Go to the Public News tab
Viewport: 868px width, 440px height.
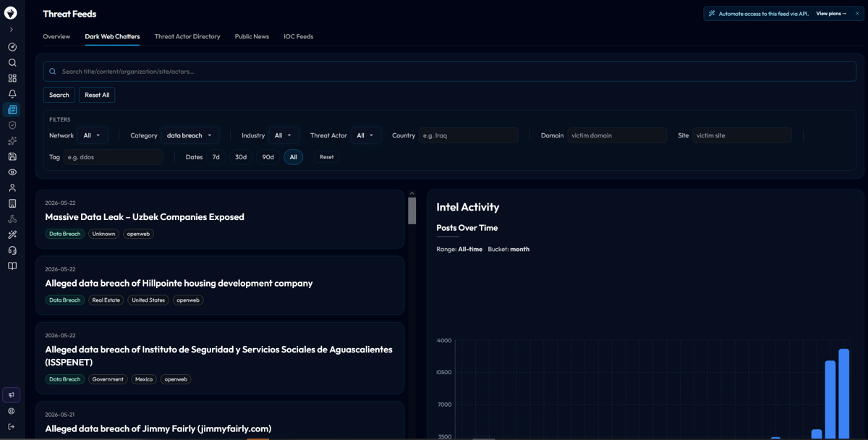[x=252, y=36]
